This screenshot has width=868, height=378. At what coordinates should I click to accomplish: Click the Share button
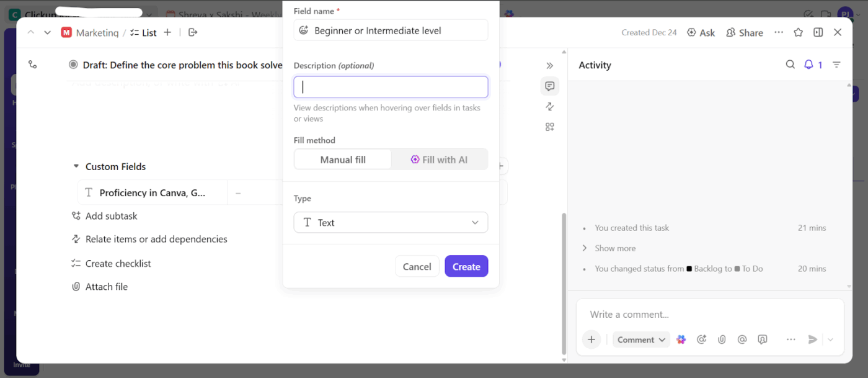745,32
